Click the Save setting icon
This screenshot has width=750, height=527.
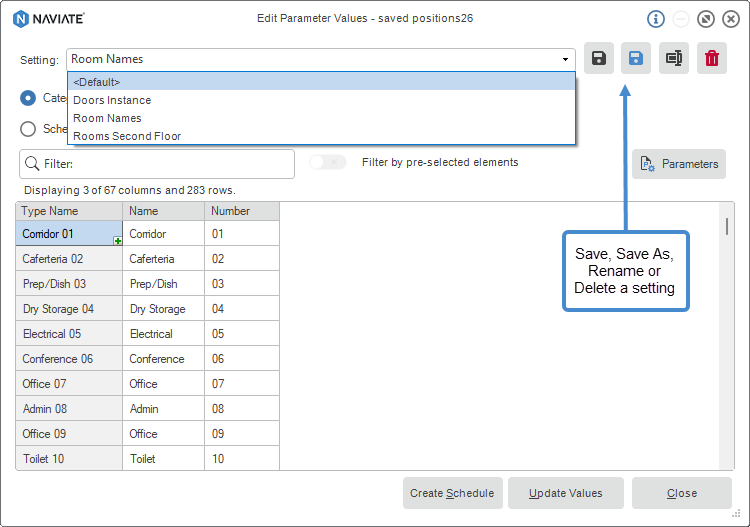pos(598,59)
